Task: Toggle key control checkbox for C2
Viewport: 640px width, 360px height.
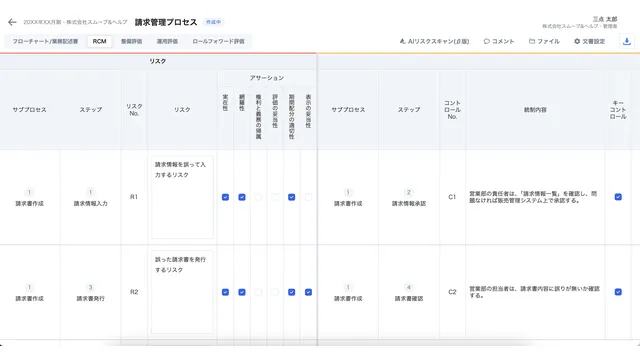Action: pyautogui.click(x=618, y=292)
